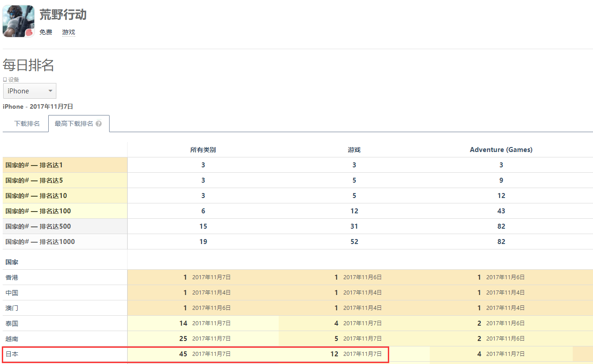Click the 游戏 column header
Viewport: 593px width, 364px height.
tap(354, 150)
